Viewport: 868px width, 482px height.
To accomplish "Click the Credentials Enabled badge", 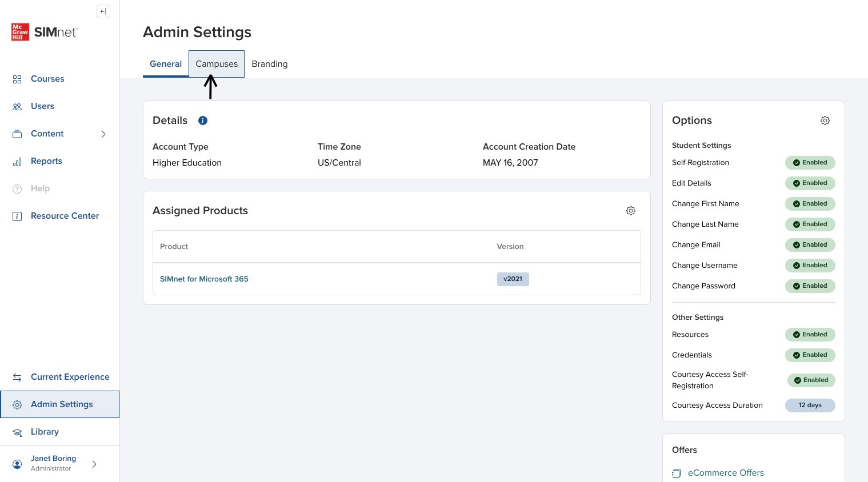I will (x=810, y=355).
